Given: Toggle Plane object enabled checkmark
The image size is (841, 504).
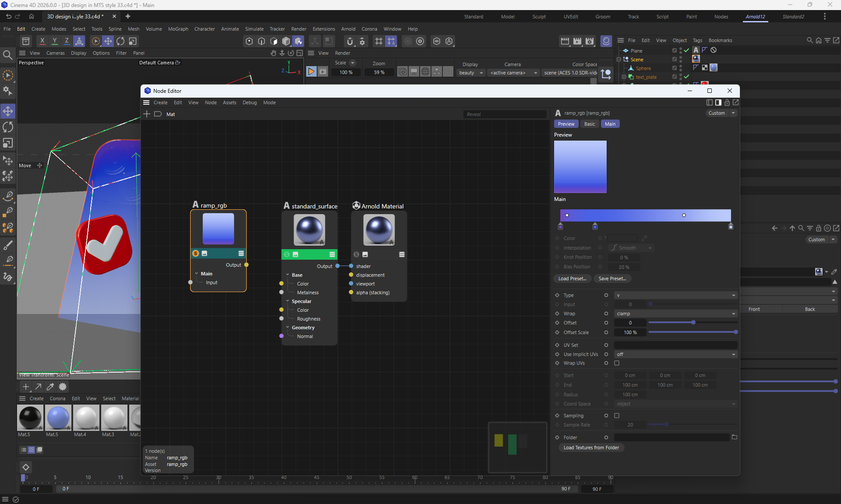Looking at the screenshot, I should [686, 51].
